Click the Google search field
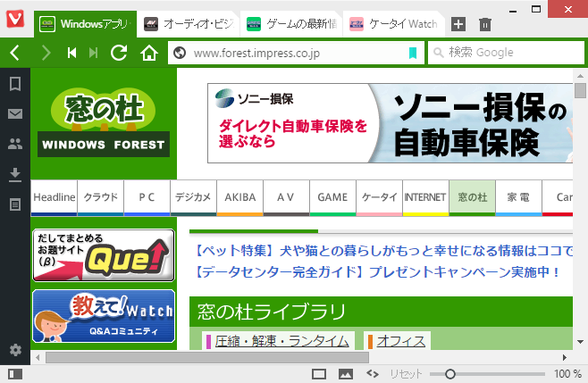588x383 pixels. tap(507, 53)
